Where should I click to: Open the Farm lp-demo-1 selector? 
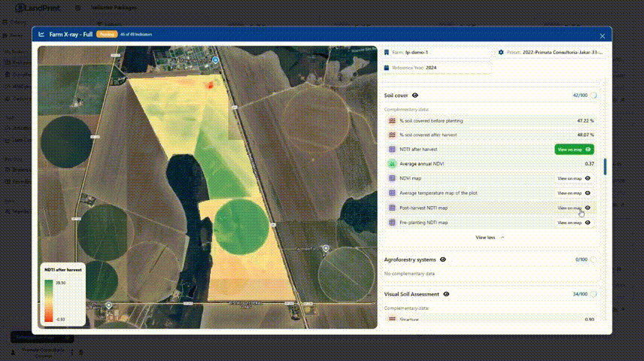pos(436,53)
